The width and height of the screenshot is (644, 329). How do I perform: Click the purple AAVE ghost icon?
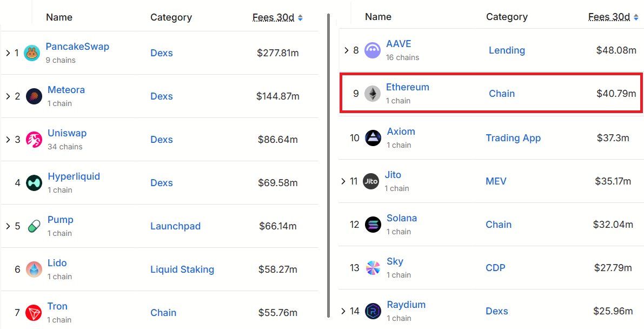coord(373,50)
